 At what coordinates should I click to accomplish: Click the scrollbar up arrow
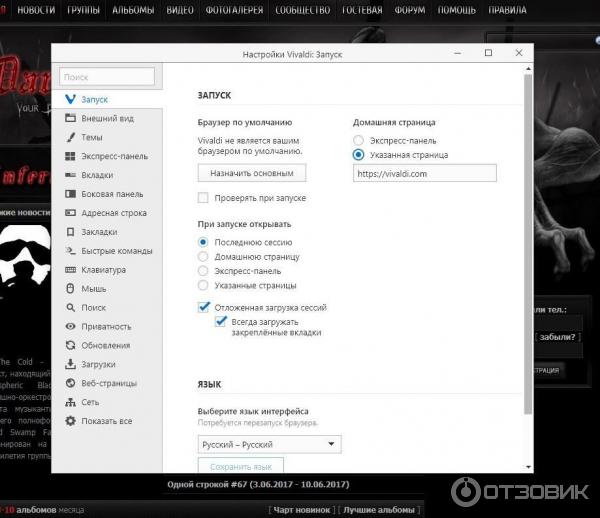(x=528, y=69)
